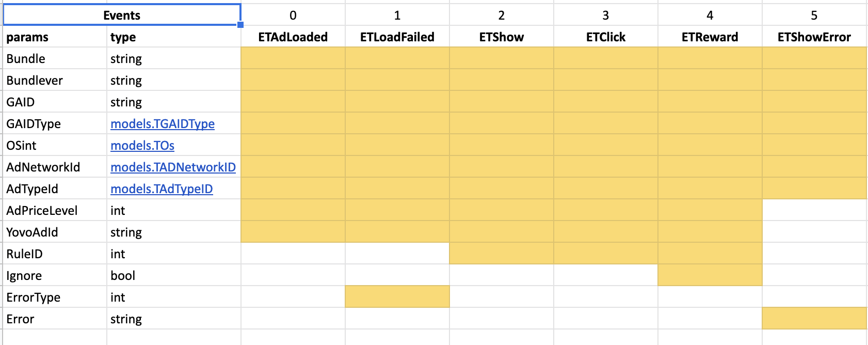This screenshot has width=868, height=345.
Task: Click the params header cell
Action: coord(55,37)
